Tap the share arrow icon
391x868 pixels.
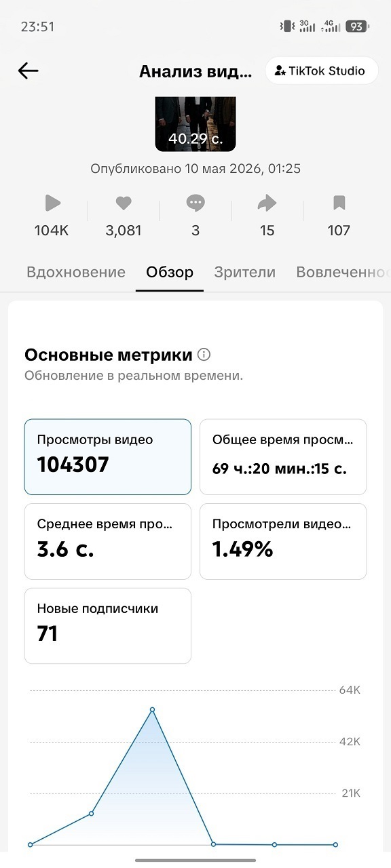pyautogui.click(x=267, y=203)
